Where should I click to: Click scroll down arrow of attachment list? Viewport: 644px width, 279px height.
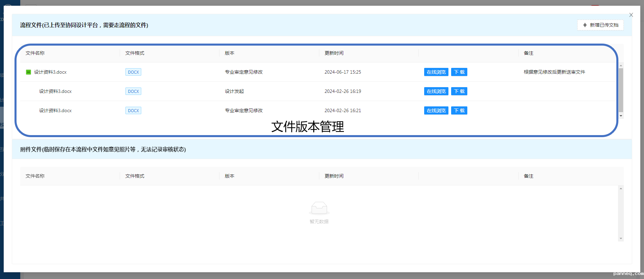point(621,238)
